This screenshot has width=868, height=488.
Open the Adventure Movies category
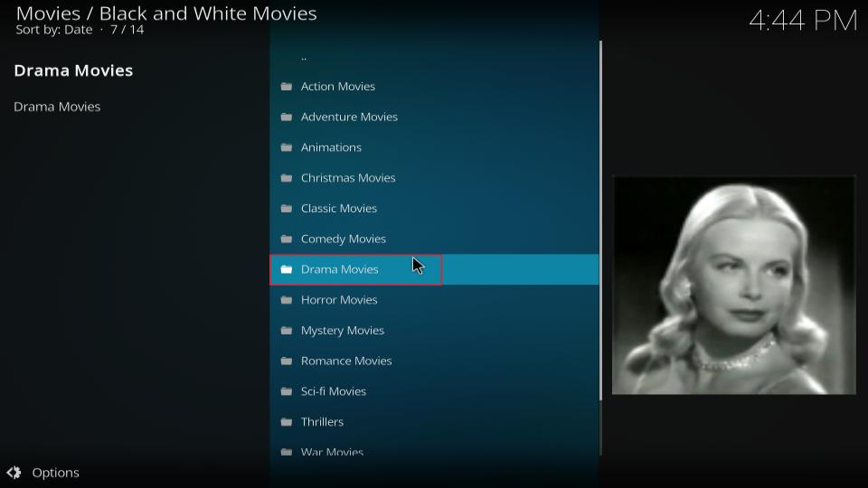(434, 117)
